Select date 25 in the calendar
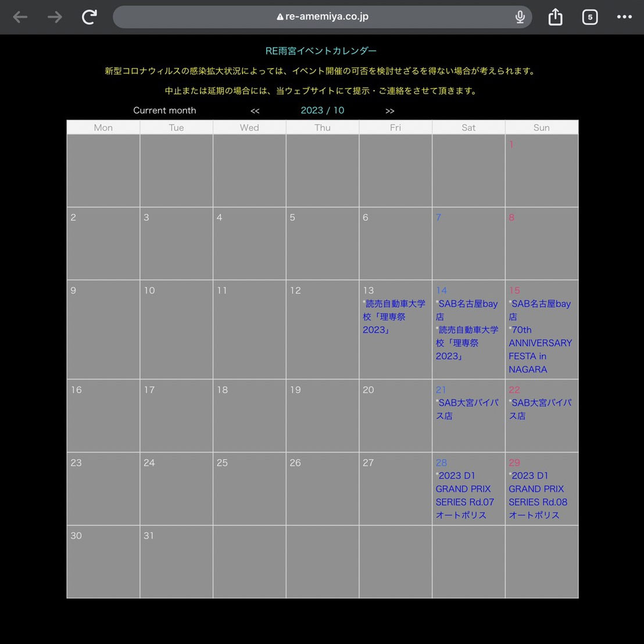The width and height of the screenshot is (644, 644). (x=222, y=463)
